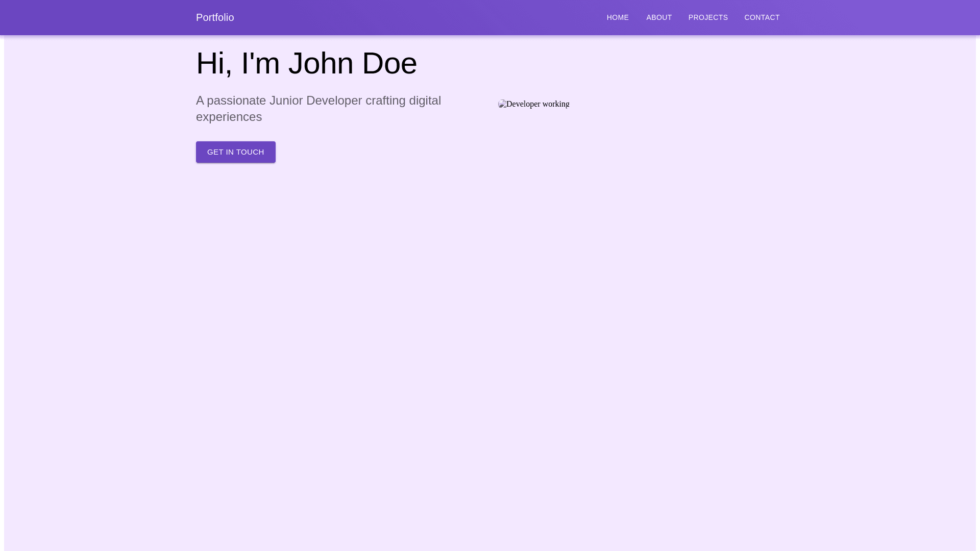The width and height of the screenshot is (980, 551).
Task: Select PROJECTS in the top navbar
Action: pyautogui.click(x=708, y=17)
